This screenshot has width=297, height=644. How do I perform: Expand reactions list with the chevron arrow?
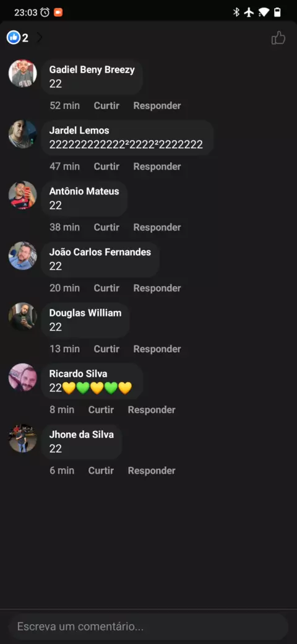40,38
